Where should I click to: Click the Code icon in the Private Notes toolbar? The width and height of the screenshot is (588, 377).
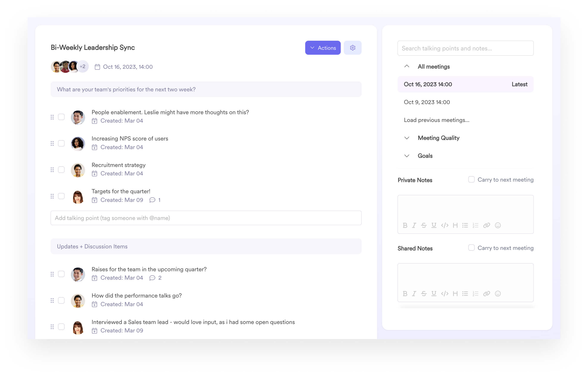pyautogui.click(x=445, y=225)
